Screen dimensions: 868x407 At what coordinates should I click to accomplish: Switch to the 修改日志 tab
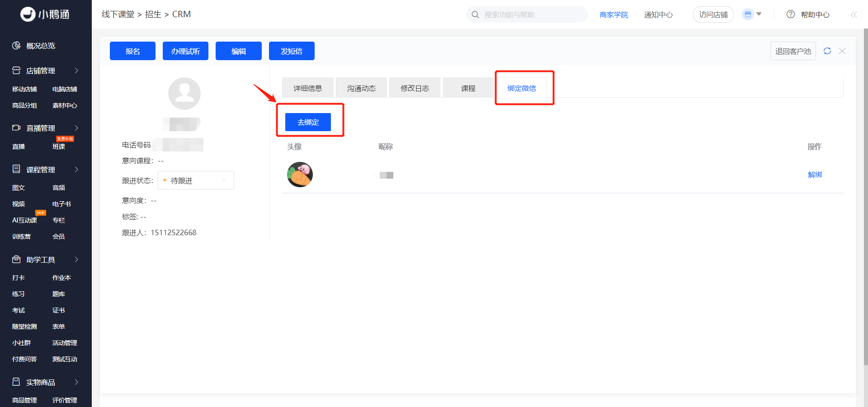(x=415, y=88)
